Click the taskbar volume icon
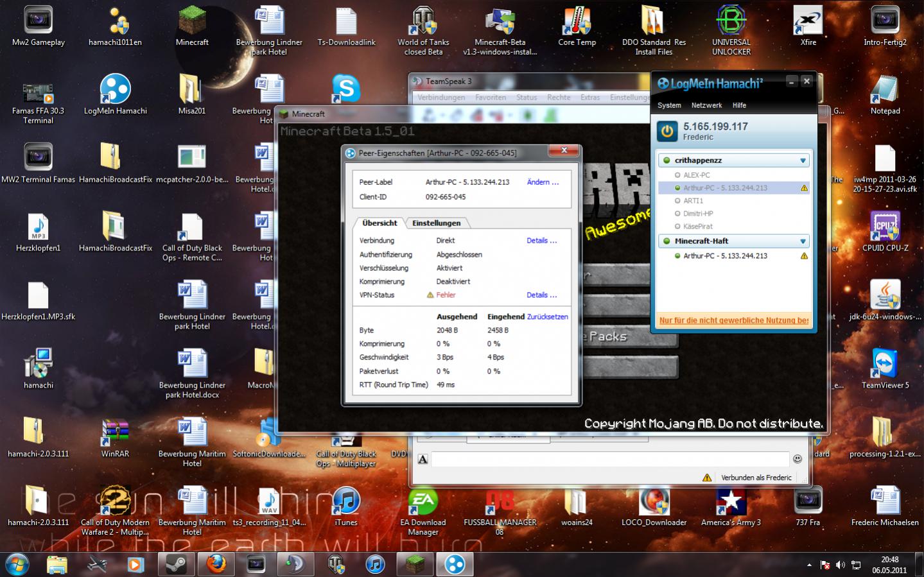 pyautogui.click(x=840, y=565)
